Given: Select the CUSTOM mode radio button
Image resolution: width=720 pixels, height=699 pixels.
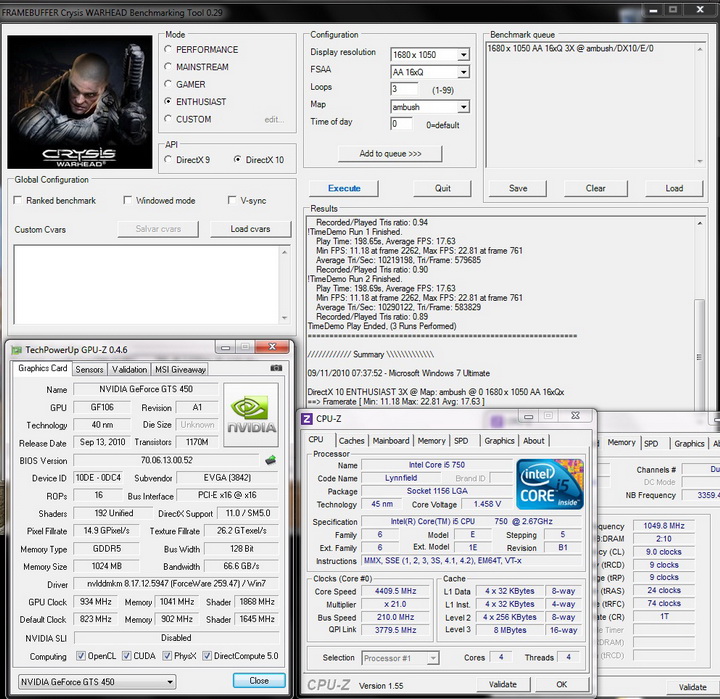Looking at the screenshot, I should click(x=168, y=119).
